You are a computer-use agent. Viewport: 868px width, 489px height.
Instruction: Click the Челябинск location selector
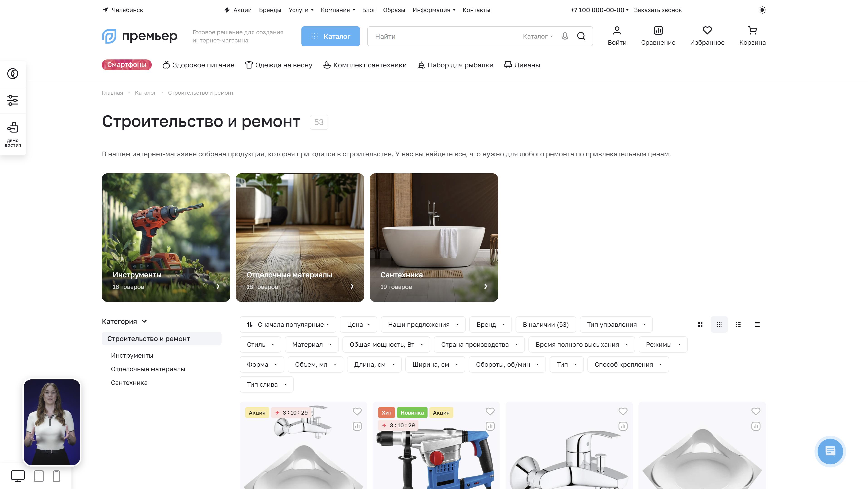click(x=123, y=10)
